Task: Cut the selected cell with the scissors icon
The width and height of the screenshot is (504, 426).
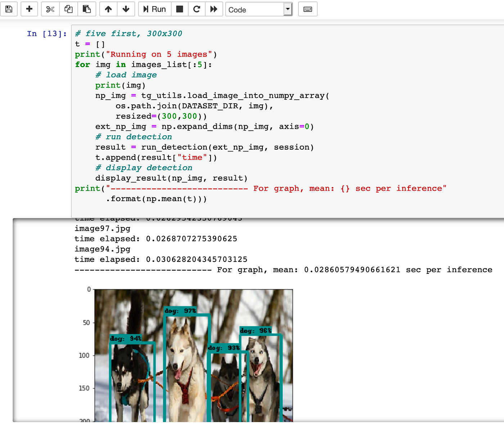Action: click(x=50, y=9)
